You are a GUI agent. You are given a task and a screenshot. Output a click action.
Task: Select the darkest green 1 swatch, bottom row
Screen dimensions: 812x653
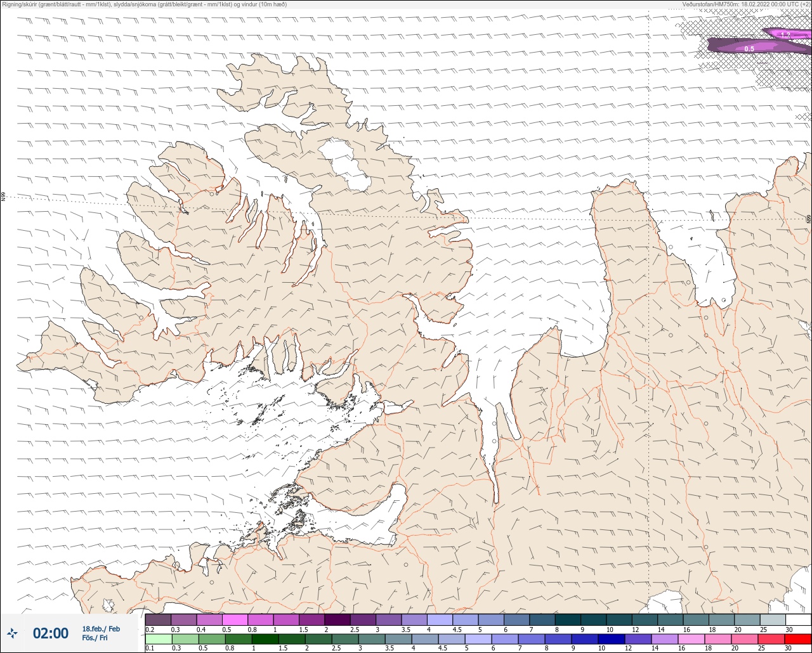coord(265,638)
